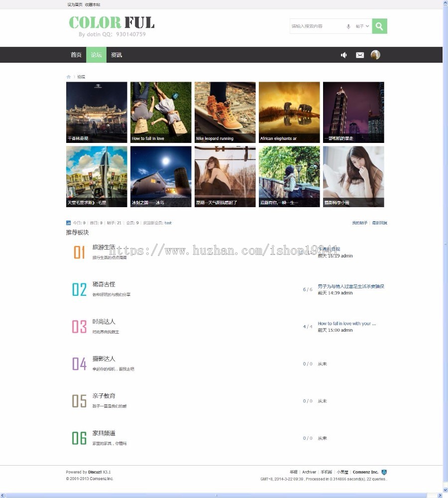The image size is (448, 498).
Task: Click the green search magnifier icon
Action: pyautogui.click(x=379, y=25)
